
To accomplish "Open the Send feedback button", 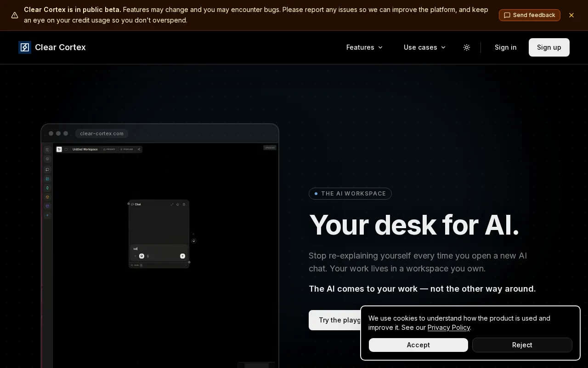I will pos(530,15).
